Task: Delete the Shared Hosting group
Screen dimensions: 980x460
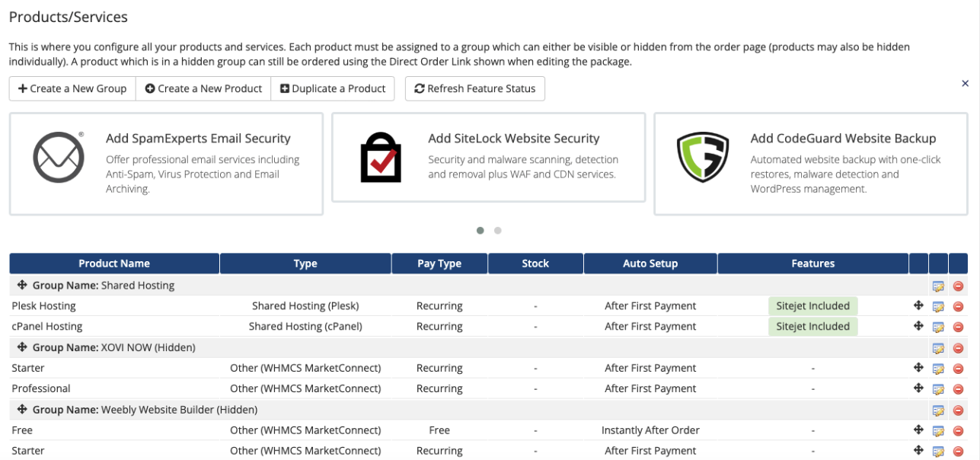Action: tap(959, 285)
